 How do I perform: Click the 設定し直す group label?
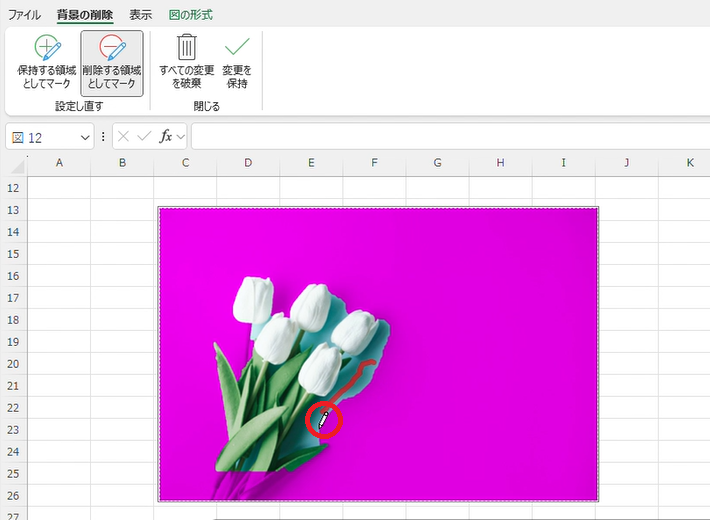(79, 106)
